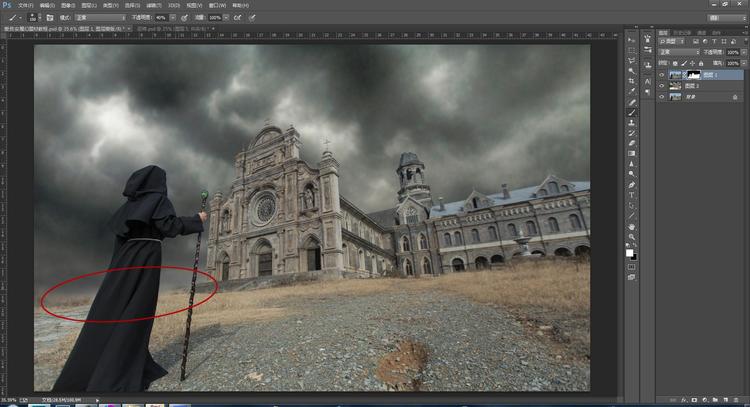This screenshot has width=750, height=407.
Task: Toggle lock image pixels brush icon
Action: point(684,63)
